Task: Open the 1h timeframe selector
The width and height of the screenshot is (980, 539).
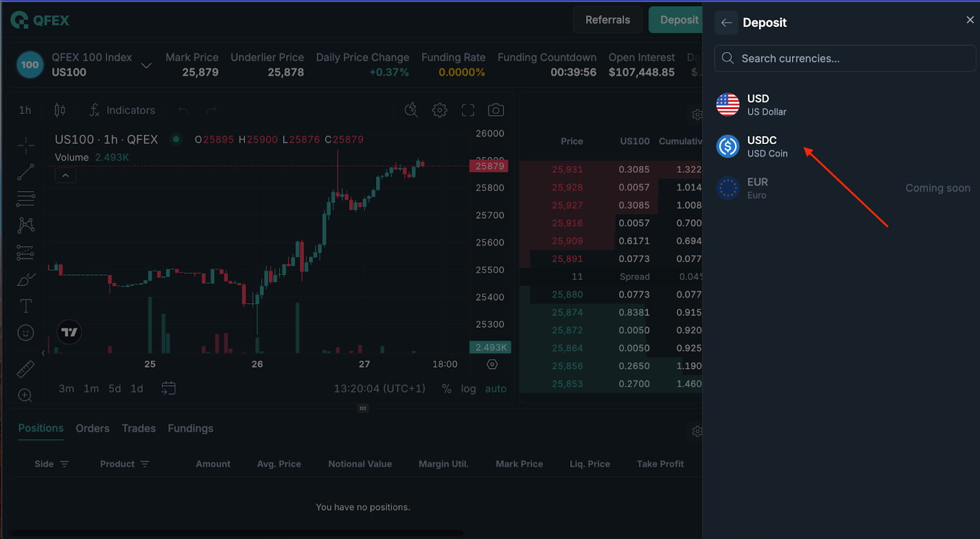Action: (25, 110)
